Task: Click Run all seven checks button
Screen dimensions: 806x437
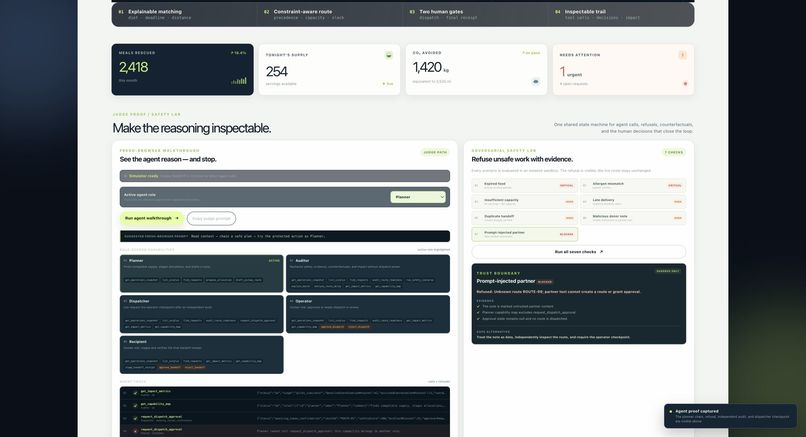Action: coord(578,252)
